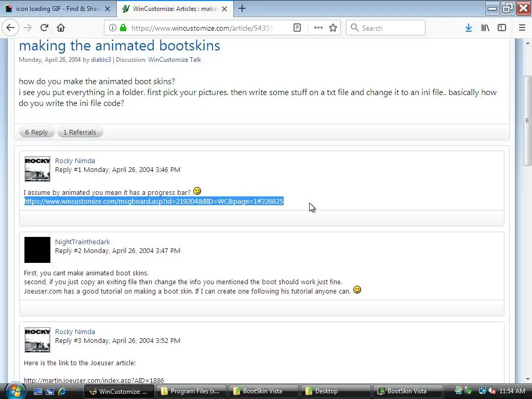Click Reply #2 timestamp text
This screenshot has height=399, width=532.
point(117,251)
